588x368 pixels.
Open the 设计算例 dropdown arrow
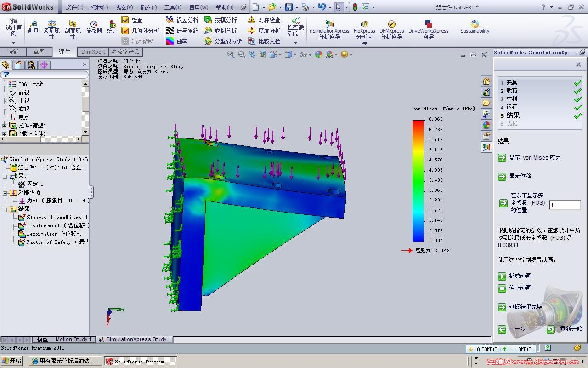pos(14,43)
